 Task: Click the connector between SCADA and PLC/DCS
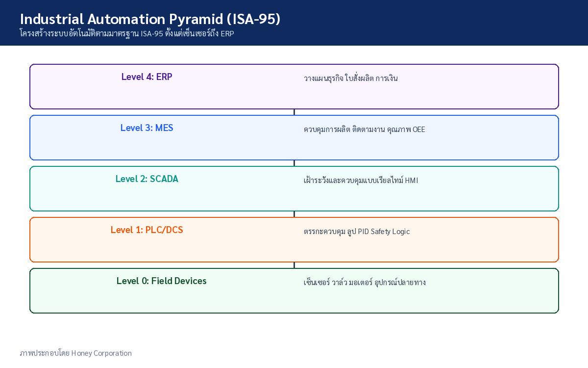tap(294, 214)
